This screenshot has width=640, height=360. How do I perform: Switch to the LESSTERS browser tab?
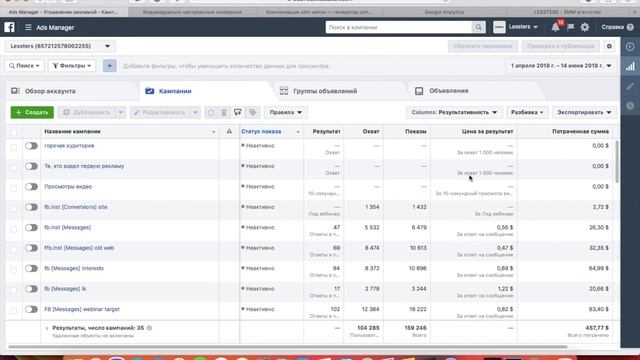click(x=567, y=12)
